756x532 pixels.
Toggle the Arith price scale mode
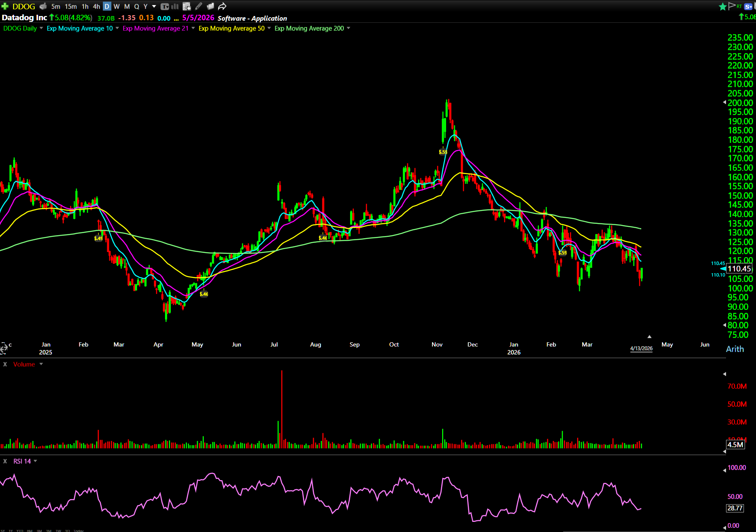734,349
